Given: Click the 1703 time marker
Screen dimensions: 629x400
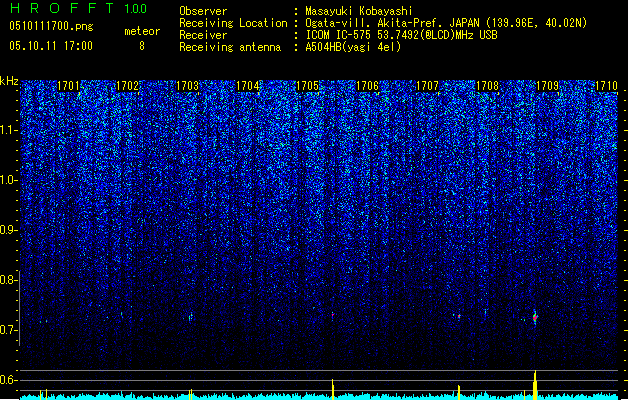Looking at the screenshot, I should pos(188,86).
